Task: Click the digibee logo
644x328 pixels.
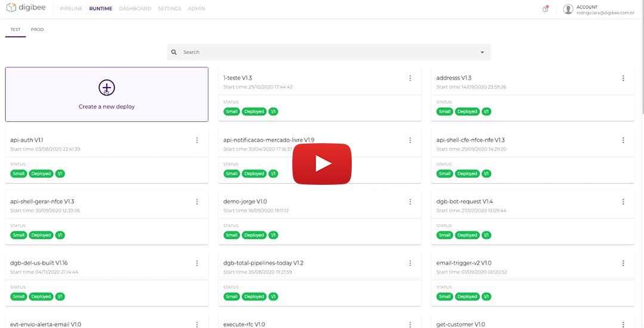Action: pyautogui.click(x=26, y=8)
